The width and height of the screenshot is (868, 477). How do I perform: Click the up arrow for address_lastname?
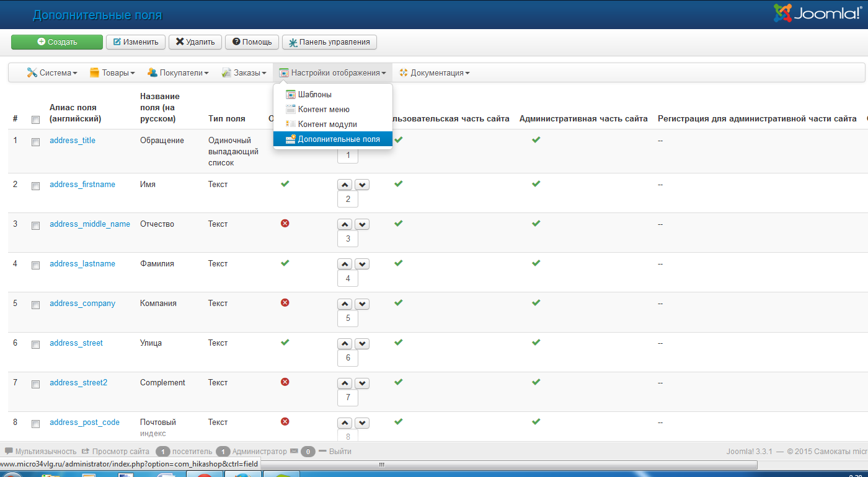click(345, 264)
